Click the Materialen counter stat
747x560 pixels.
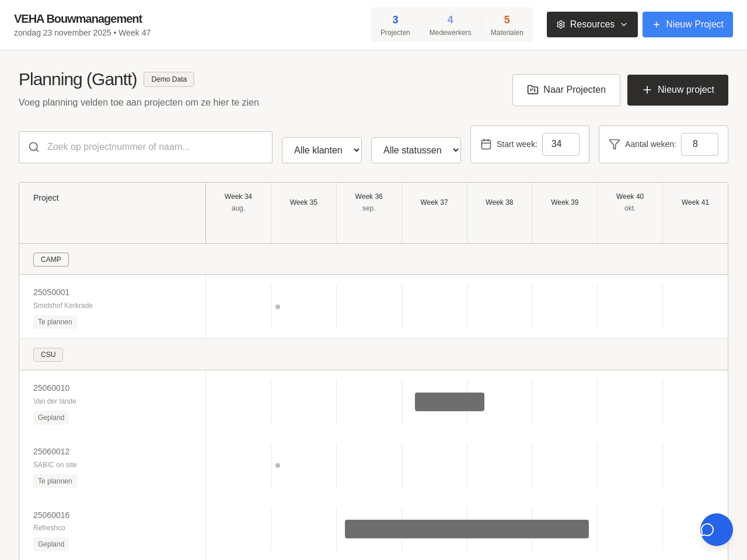[x=507, y=25]
